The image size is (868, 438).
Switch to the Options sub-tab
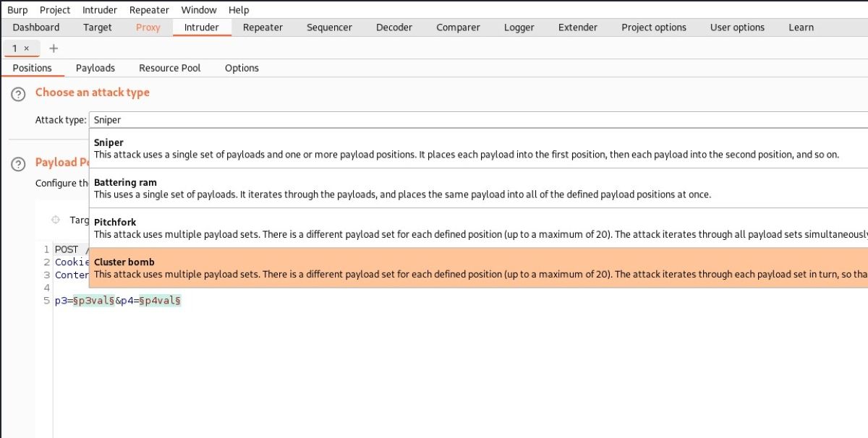coord(242,68)
